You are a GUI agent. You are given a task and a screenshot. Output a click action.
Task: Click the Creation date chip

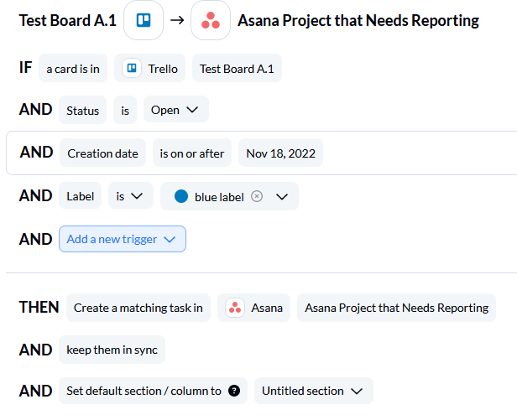[x=102, y=153]
